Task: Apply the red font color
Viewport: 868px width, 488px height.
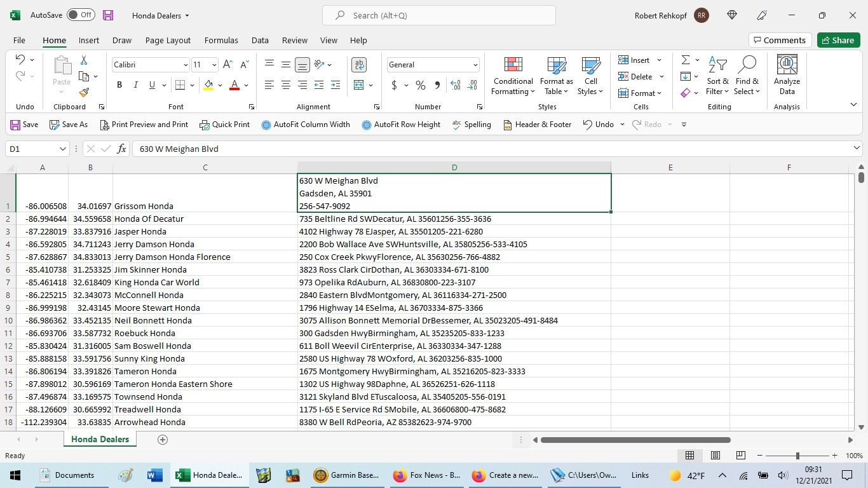Action: [234, 85]
